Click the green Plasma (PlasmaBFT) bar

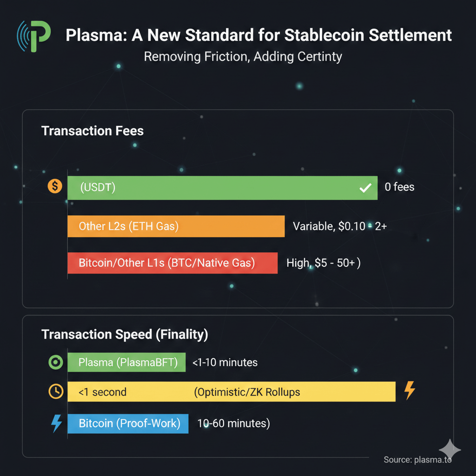[126, 363]
